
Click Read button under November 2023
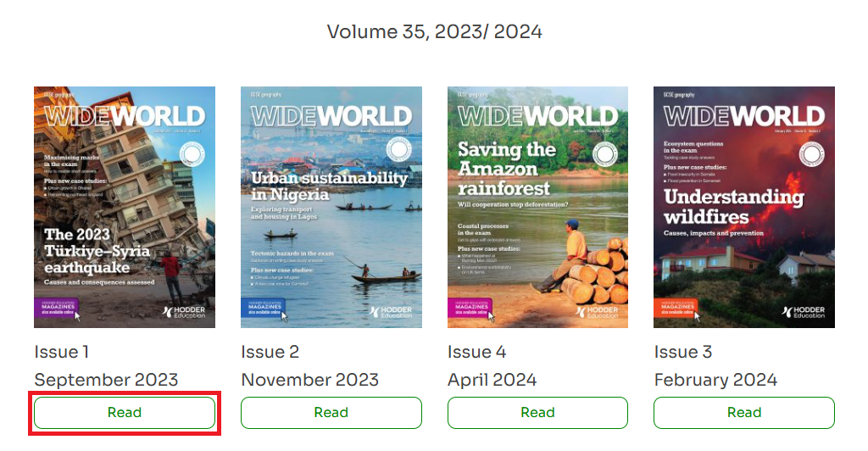click(331, 413)
